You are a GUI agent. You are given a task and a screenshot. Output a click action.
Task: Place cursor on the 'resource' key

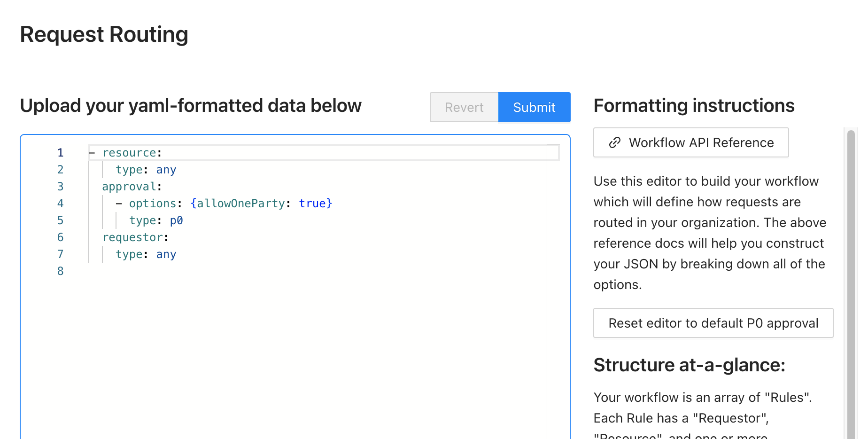[x=129, y=153]
